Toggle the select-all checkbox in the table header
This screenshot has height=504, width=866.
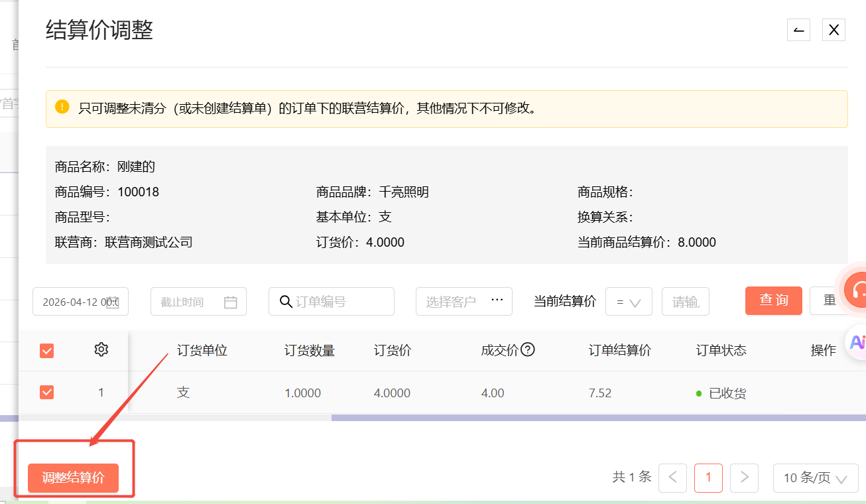pyautogui.click(x=46, y=351)
